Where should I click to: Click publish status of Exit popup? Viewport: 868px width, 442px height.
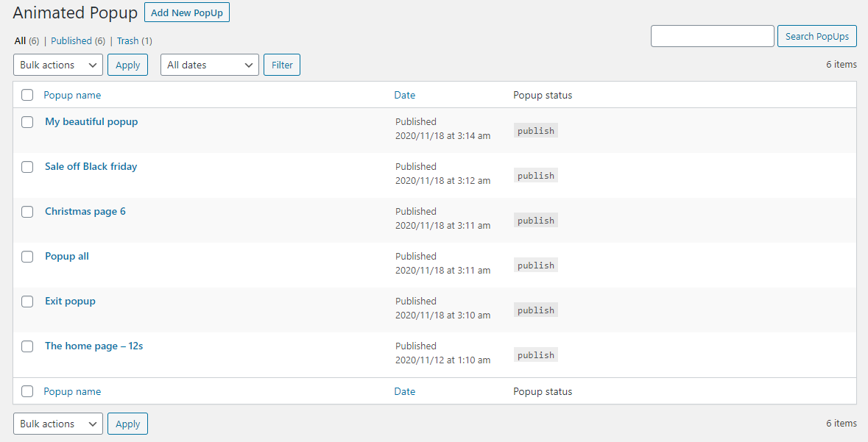click(x=536, y=310)
